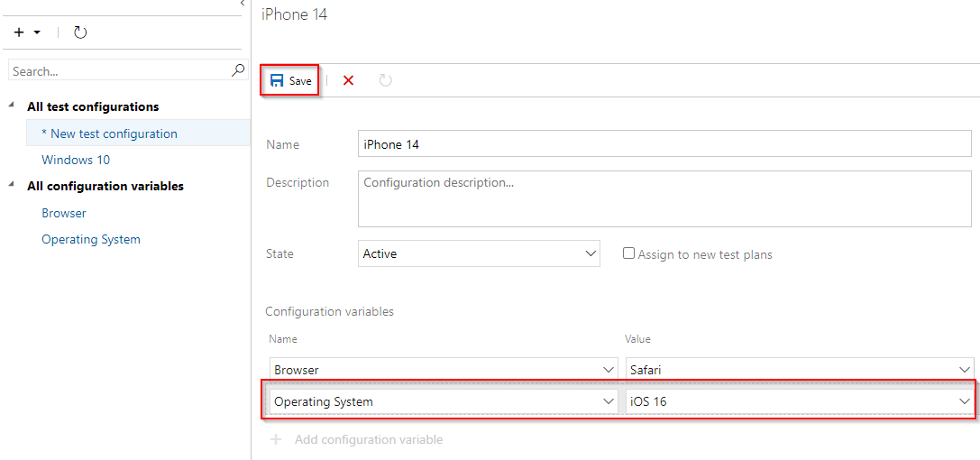The height and width of the screenshot is (460, 980).
Task: Refresh the left configurations list
Action: coord(80,32)
